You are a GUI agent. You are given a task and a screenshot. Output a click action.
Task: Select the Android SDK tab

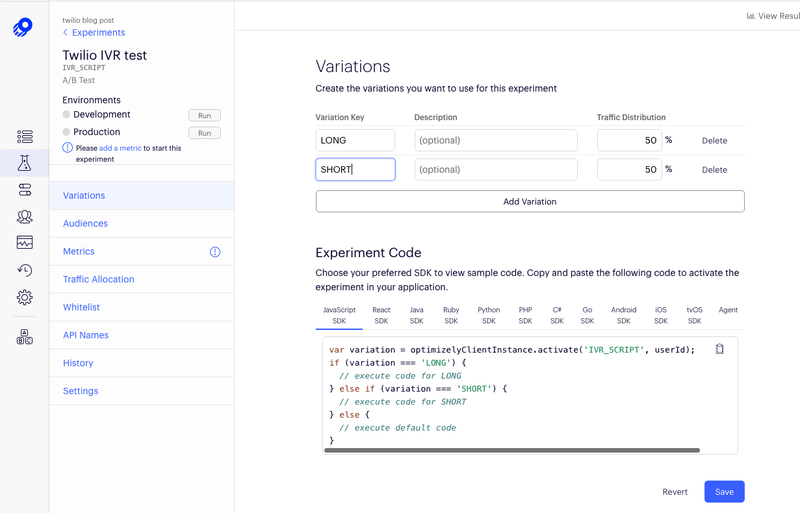point(623,315)
